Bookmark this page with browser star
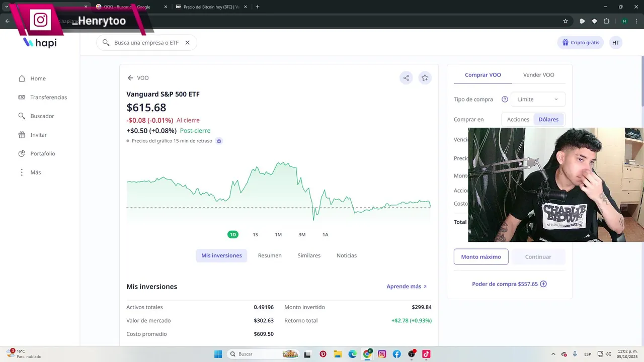This screenshot has width=644, height=362. tap(566, 21)
